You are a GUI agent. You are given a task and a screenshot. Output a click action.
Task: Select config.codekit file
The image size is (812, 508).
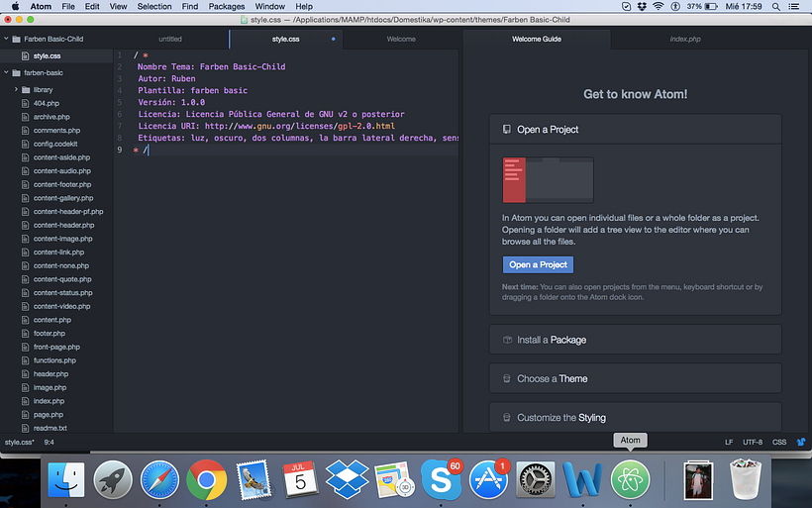point(56,144)
